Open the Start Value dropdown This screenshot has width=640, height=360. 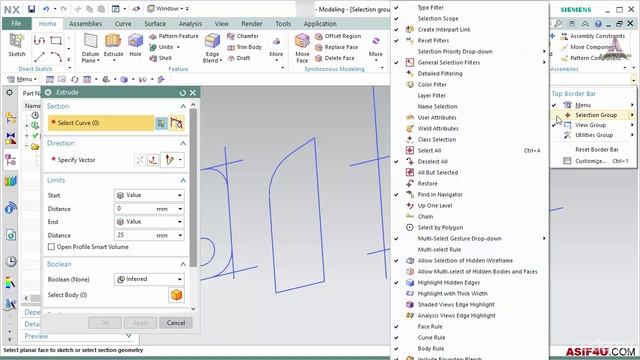click(149, 196)
